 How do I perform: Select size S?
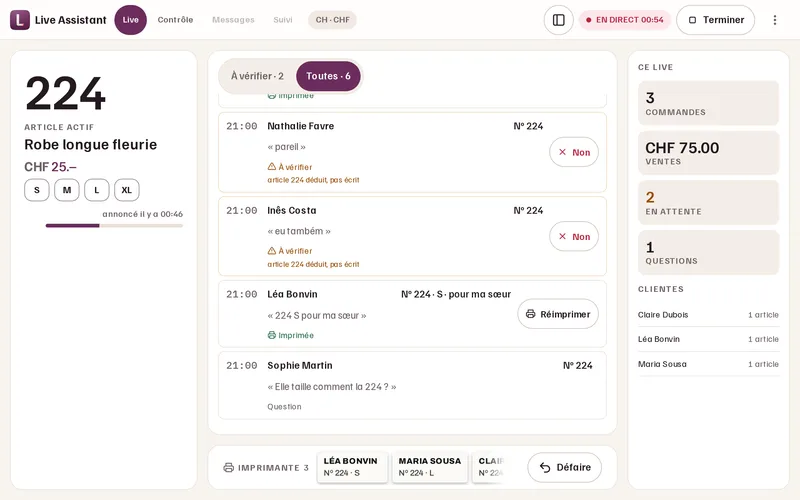pyautogui.click(x=37, y=190)
